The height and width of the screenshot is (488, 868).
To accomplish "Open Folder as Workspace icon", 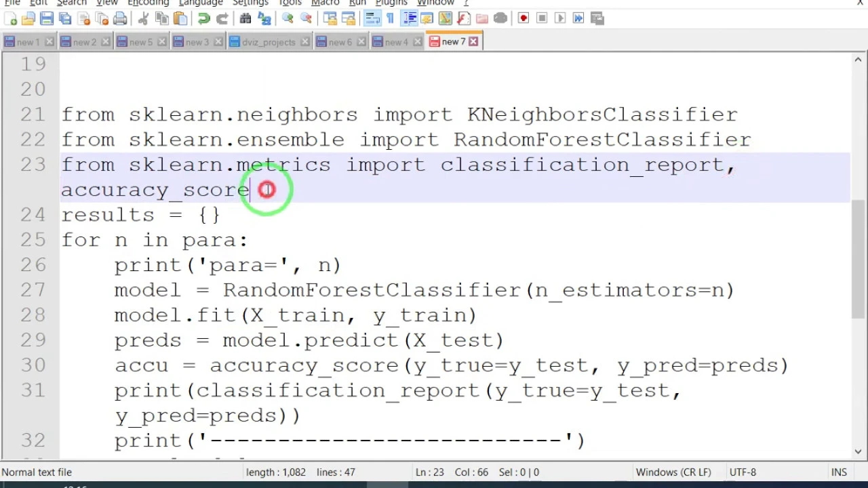I will [482, 18].
